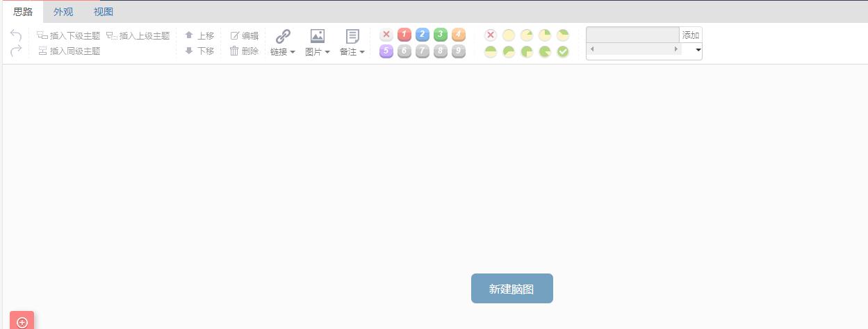Image resolution: width=868 pixels, height=329 pixels.
Task: Move topic down with 下移
Action: 199,51
